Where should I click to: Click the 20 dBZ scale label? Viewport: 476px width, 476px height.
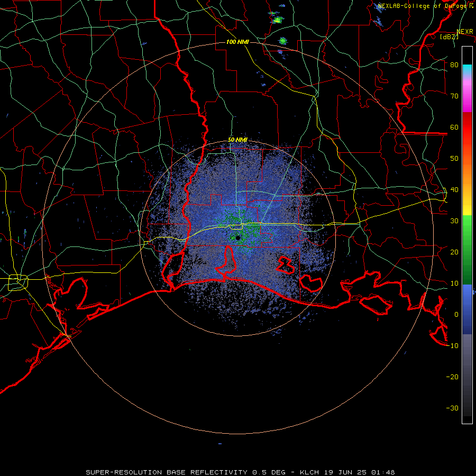[454, 252]
